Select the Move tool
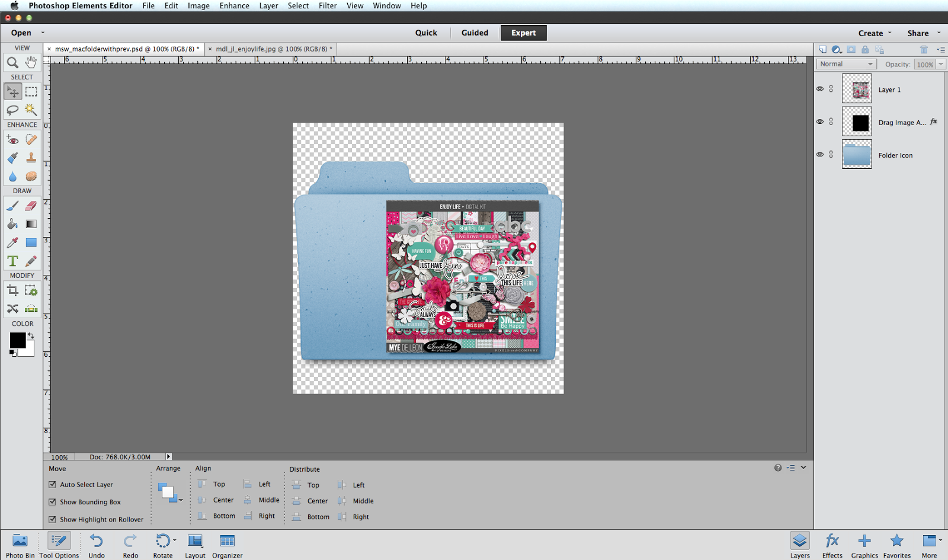948x560 pixels. pyautogui.click(x=12, y=92)
